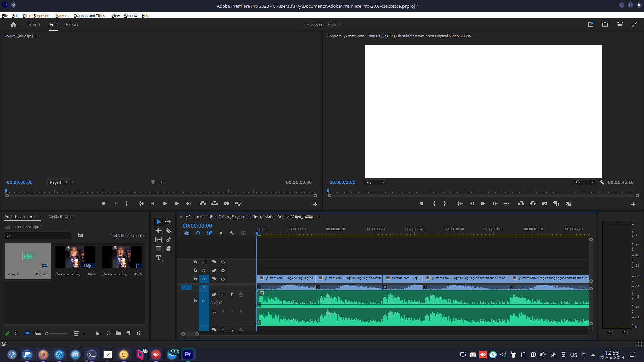
Task: Mute track Audio 2
Action: pos(223,294)
